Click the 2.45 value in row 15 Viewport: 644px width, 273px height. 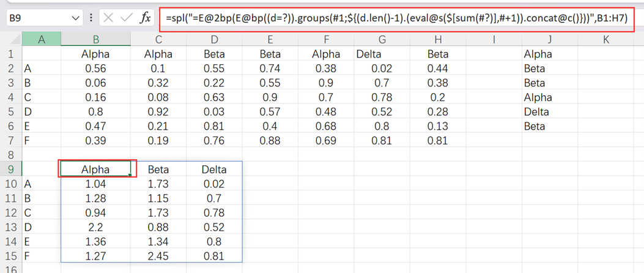point(158,256)
